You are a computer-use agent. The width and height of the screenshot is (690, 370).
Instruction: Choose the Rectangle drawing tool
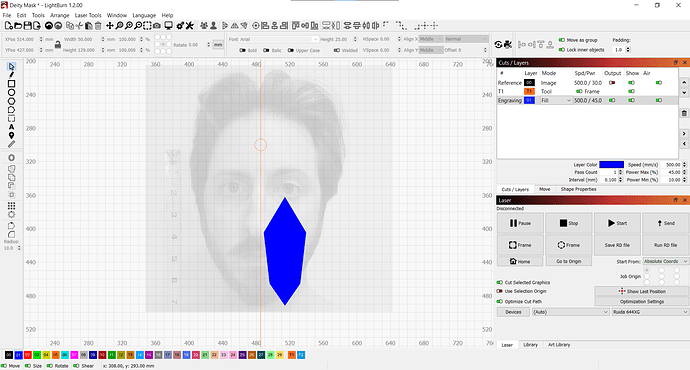point(11,84)
